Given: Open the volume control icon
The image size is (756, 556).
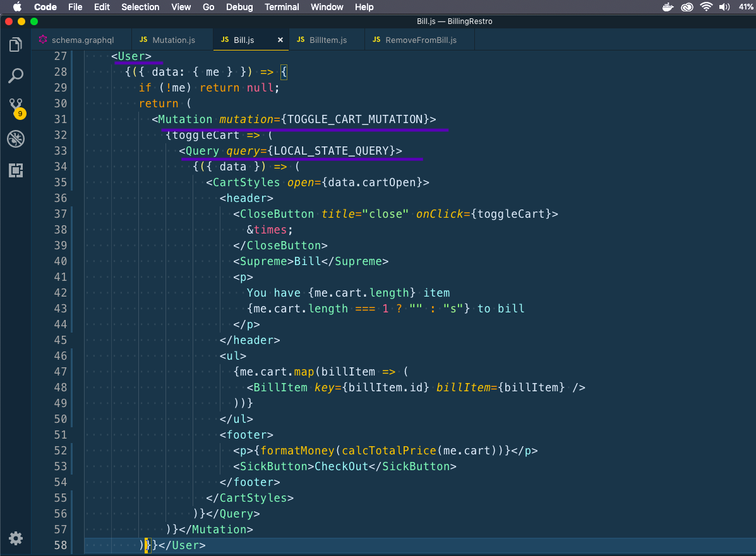Looking at the screenshot, I should (724, 7).
